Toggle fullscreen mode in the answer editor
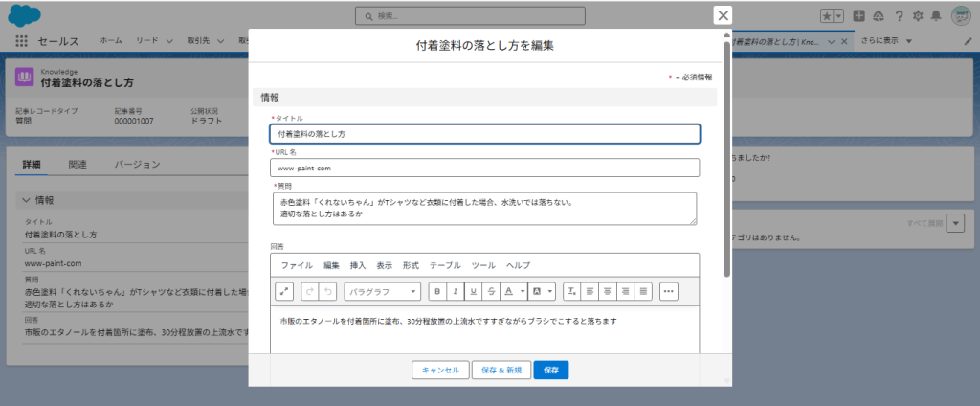The width and height of the screenshot is (980, 406). coord(284,291)
